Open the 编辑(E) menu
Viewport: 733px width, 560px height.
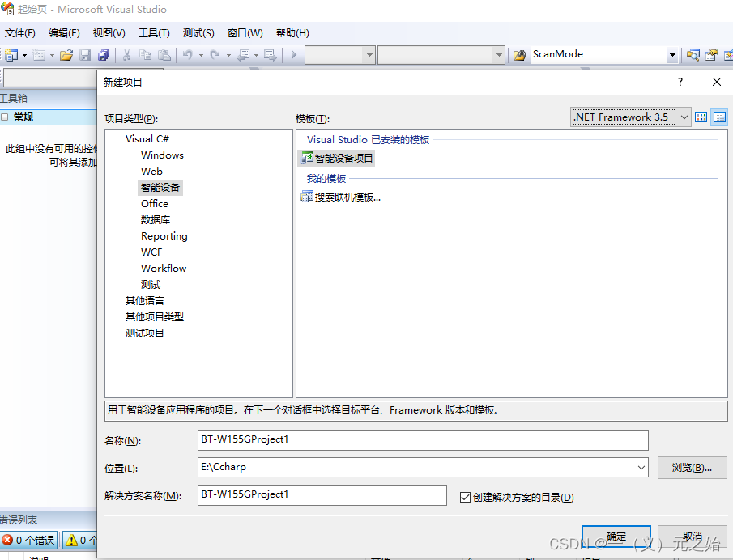64,33
